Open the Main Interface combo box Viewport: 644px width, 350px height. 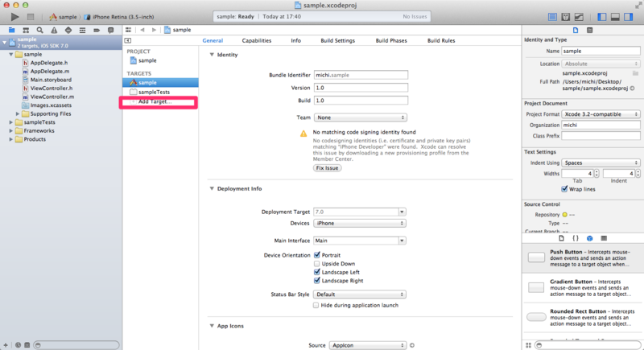[x=360, y=241]
